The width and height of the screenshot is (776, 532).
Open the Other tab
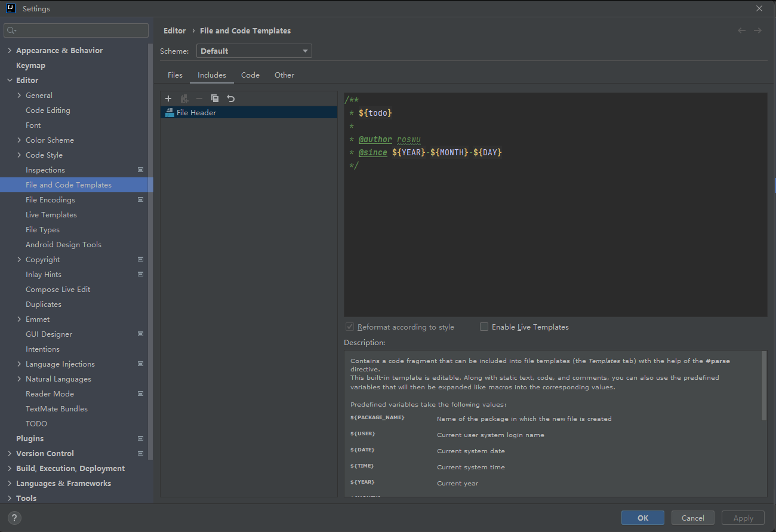tap(284, 75)
